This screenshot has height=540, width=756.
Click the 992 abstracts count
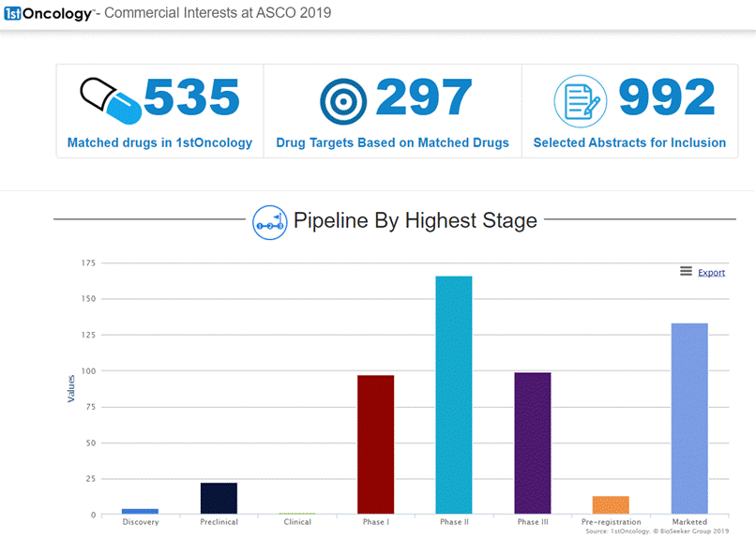pyautogui.click(x=667, y=98)
